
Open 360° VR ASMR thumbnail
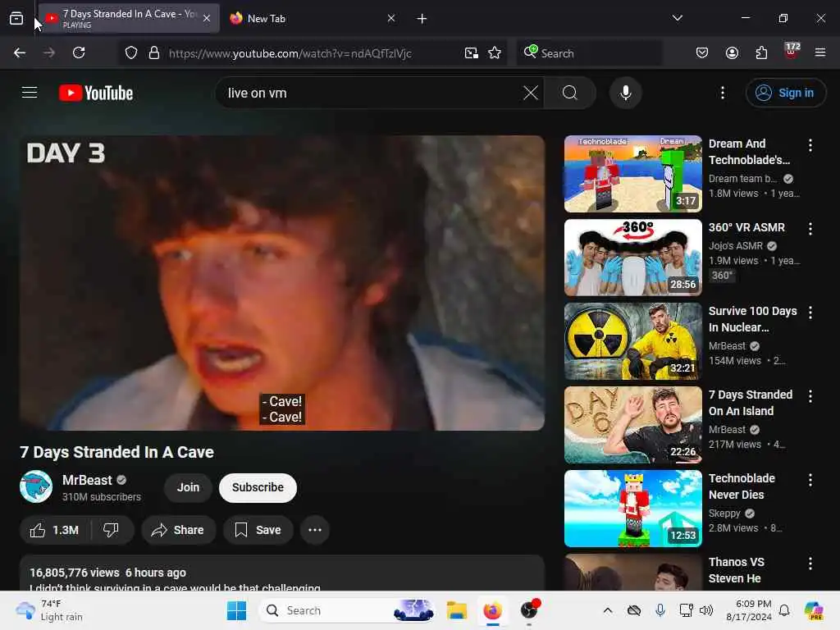coord(632,257)
